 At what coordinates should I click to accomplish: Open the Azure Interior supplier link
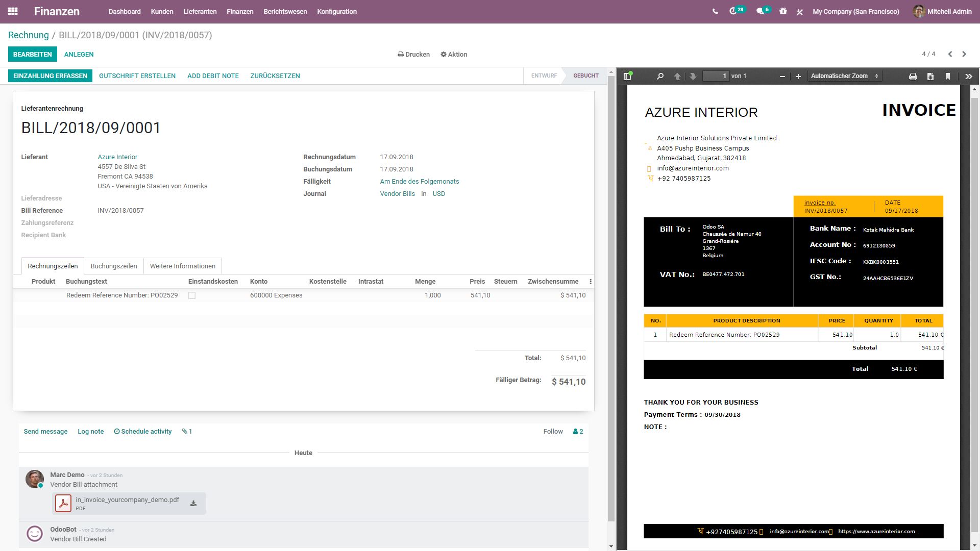pyautogui.click(x=117, y=157)
